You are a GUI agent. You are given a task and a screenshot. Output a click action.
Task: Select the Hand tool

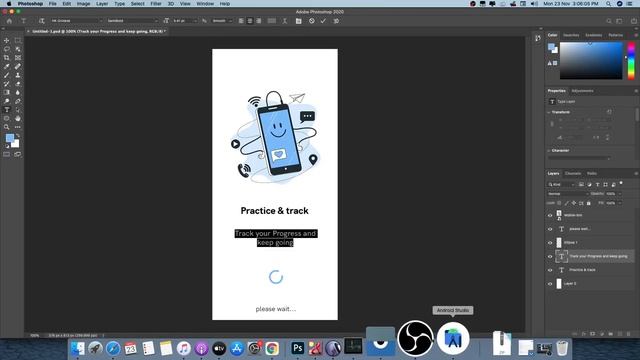(18, 118)
